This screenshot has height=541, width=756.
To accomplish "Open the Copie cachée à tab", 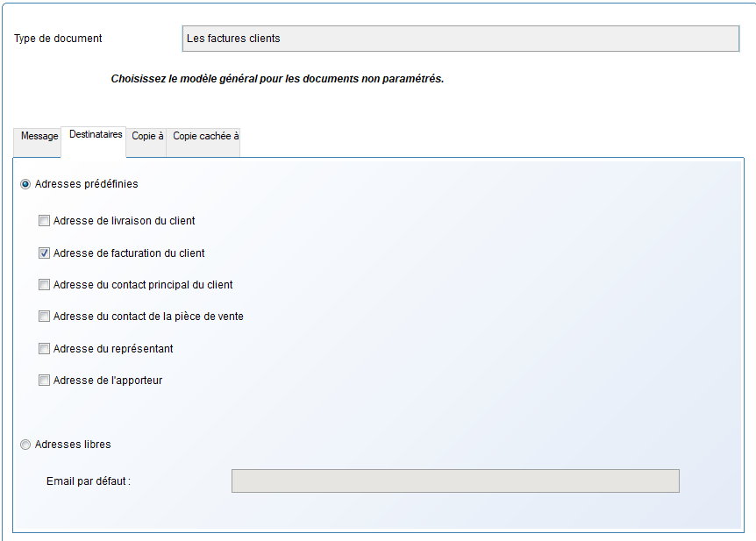I will point(205,137).
